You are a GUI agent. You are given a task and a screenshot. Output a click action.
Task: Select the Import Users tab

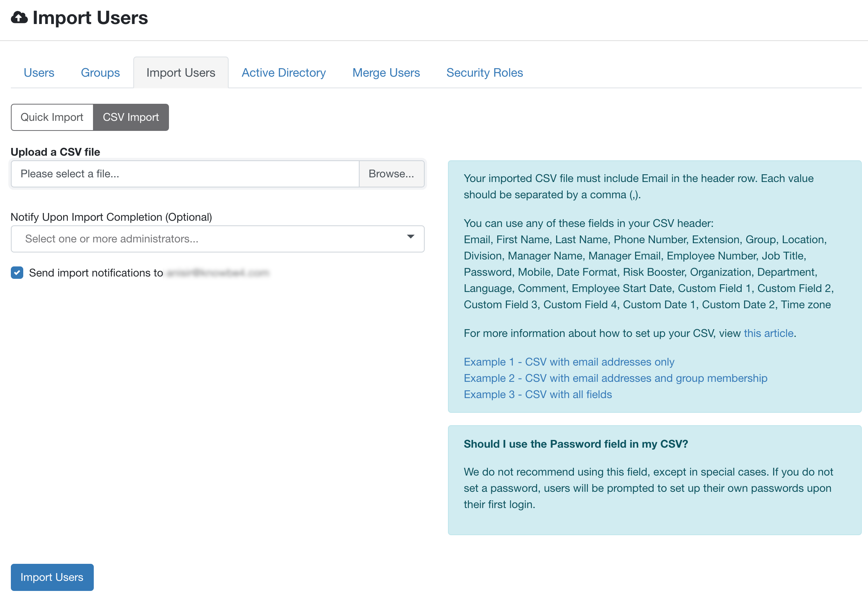click(181, 73)
